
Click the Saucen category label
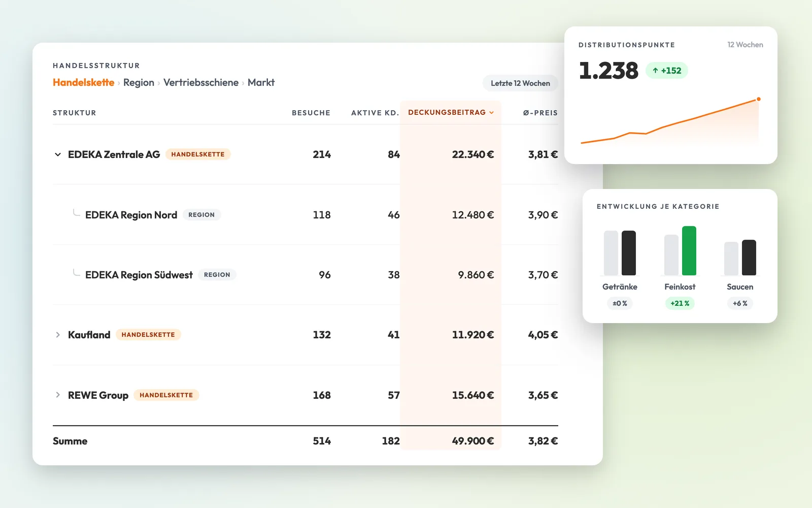740,287
